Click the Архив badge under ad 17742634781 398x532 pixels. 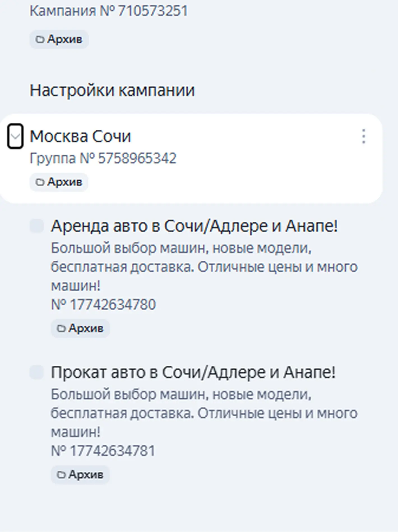[80, 475]
